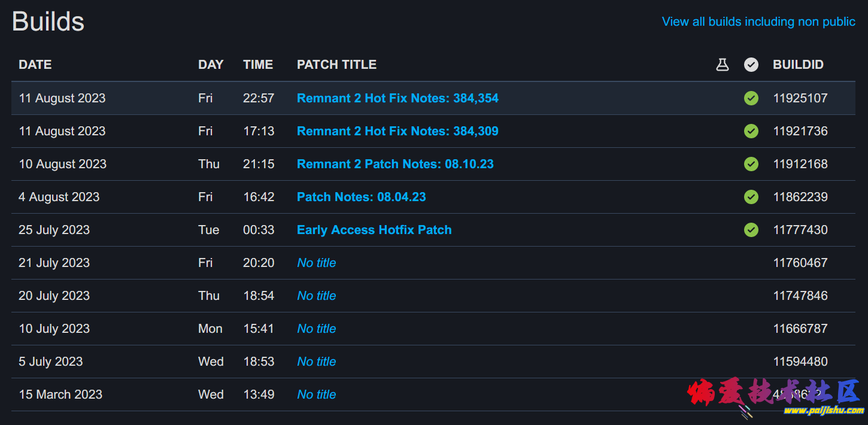This screenshot has height=425, width=868.
Task: Click green checkmark for build 11925107
Action: click(x=751, y=98)
